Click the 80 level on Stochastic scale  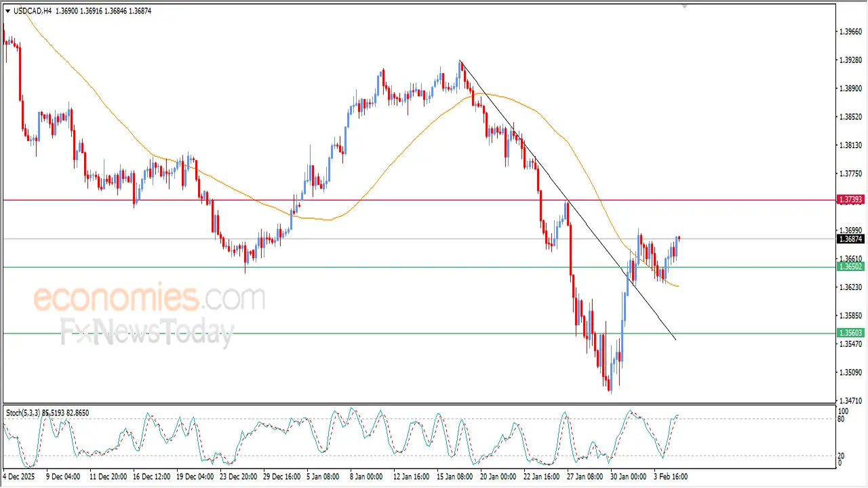pos(843,419)
